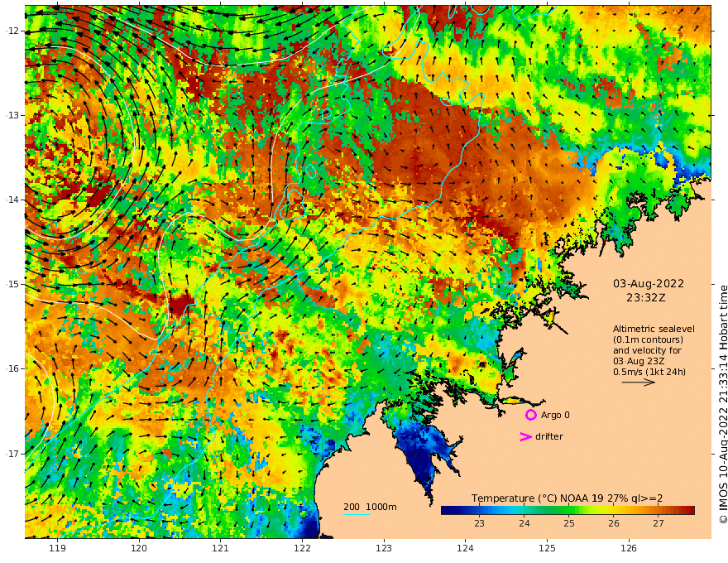
Task: Click longitude axis label 122
Action: [302, 549]
